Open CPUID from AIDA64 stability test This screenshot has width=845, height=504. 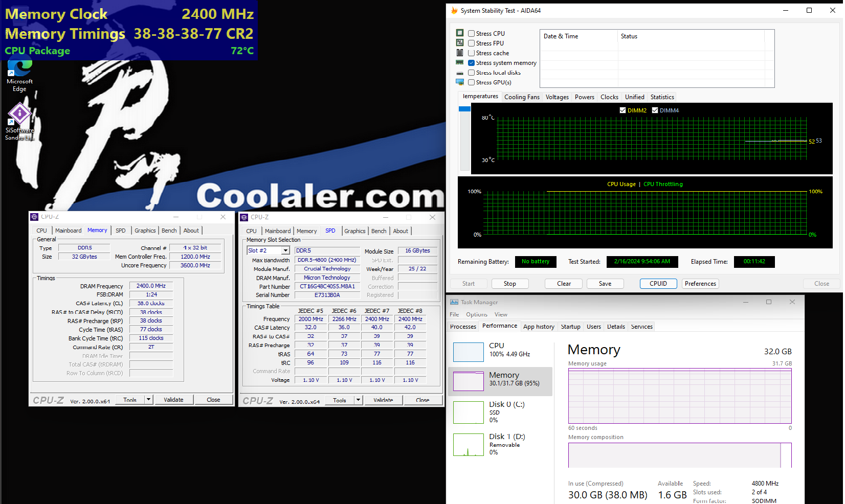pos(658,284)
